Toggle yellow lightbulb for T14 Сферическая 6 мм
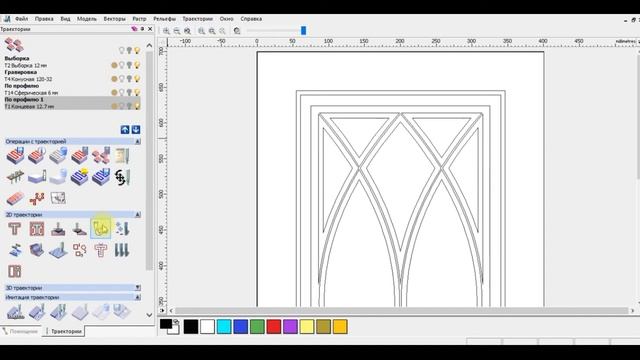 coord(137,93)
